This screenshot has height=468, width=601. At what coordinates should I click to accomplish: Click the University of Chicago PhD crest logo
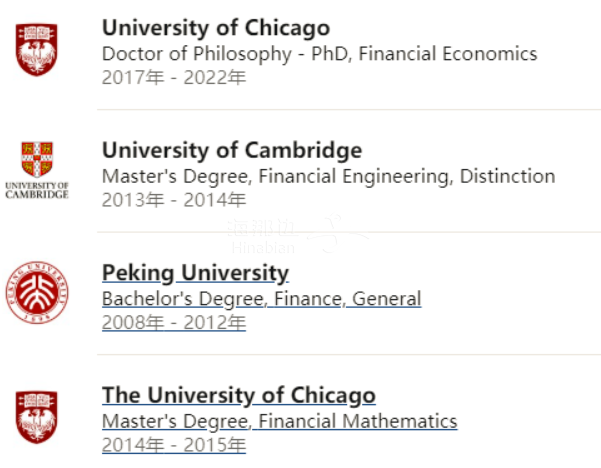click(36, 49)
